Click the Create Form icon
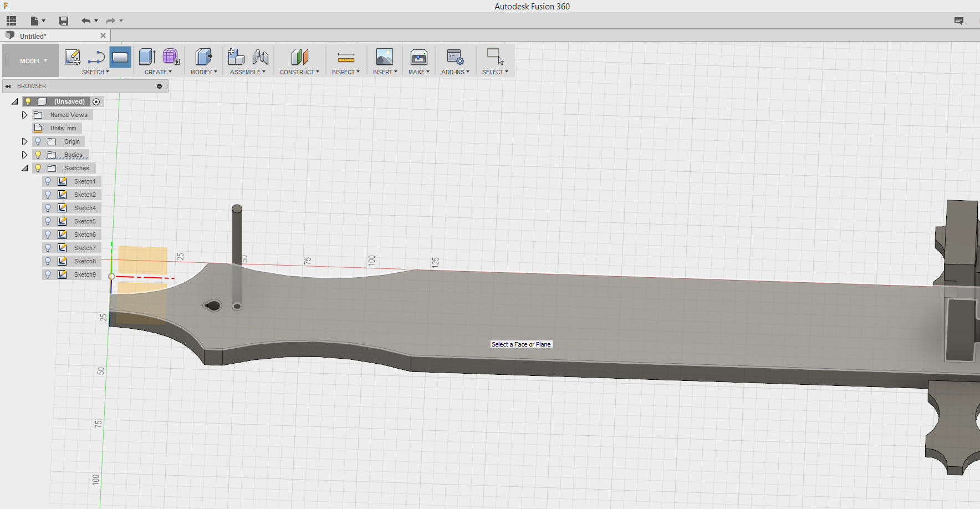 pyautogui.click(x=171, y=57)
